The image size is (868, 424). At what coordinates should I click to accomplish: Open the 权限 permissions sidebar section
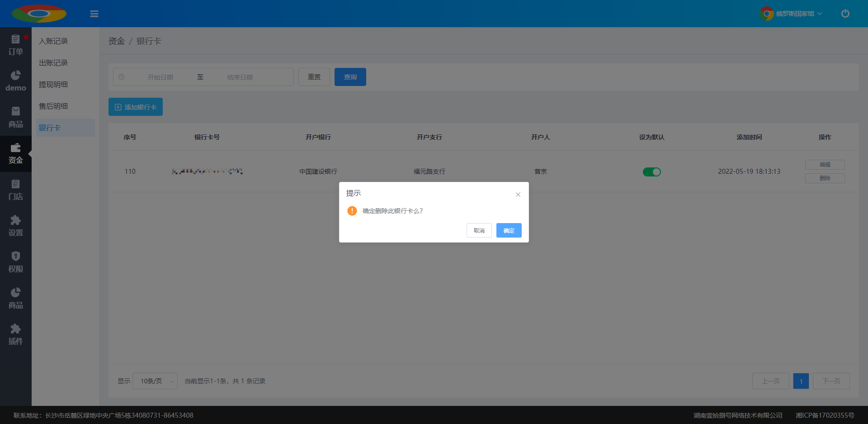coord(16,262)
